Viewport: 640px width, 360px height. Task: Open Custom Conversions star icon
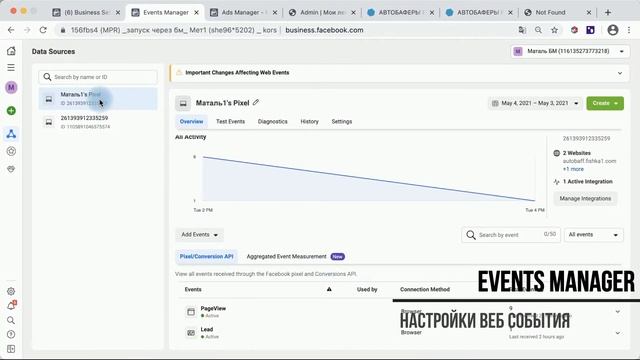[x=11, y=151]
